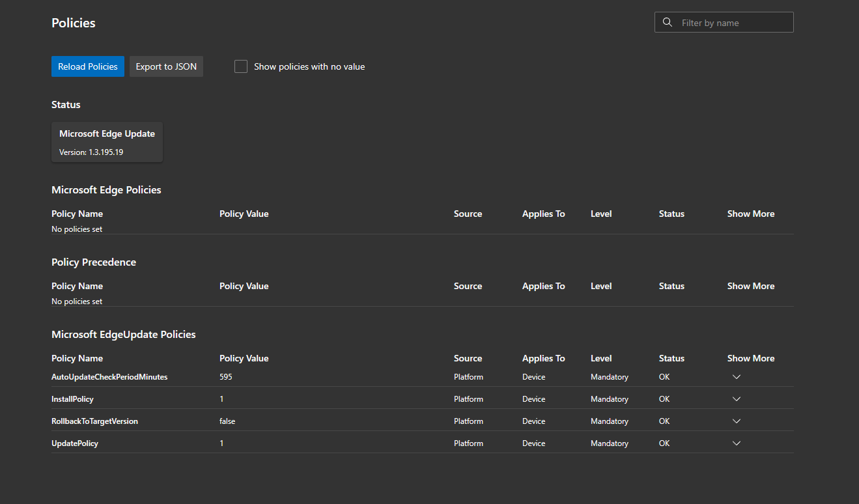Click No policies set under Policy Precedence
Screen dimensions: 859x504
click(x=77, y=301)
